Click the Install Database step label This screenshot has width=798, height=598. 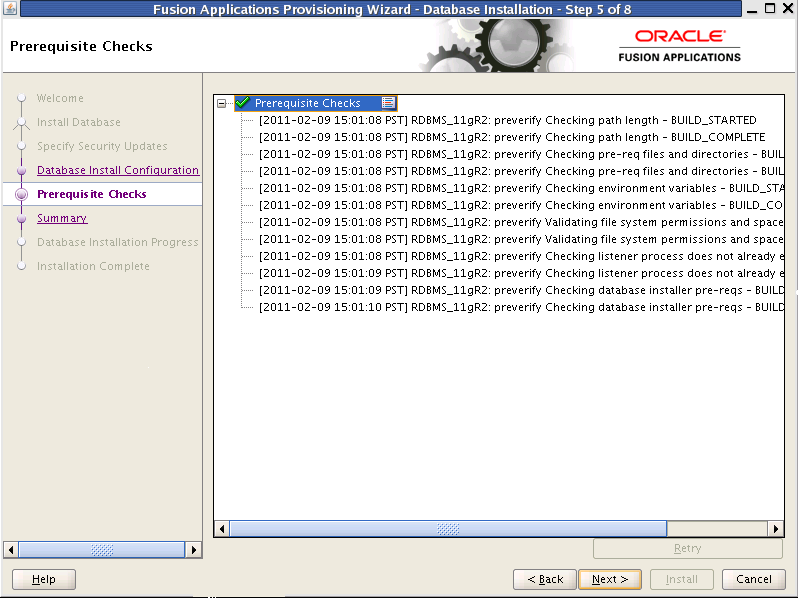click(79, 122)
